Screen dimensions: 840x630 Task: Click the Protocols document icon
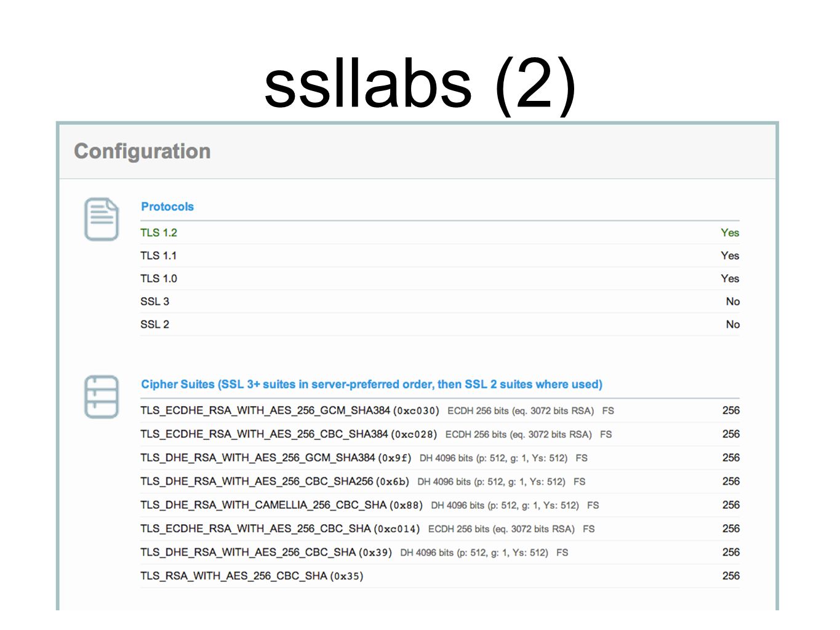101,219
